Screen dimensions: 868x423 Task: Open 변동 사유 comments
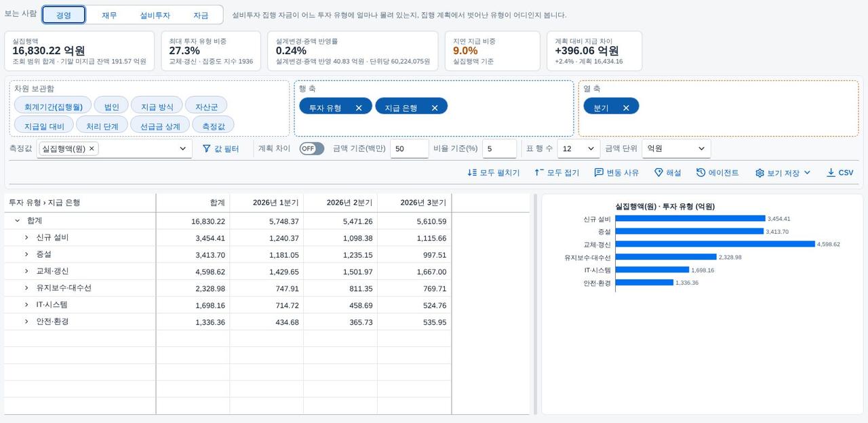(616, 173)
